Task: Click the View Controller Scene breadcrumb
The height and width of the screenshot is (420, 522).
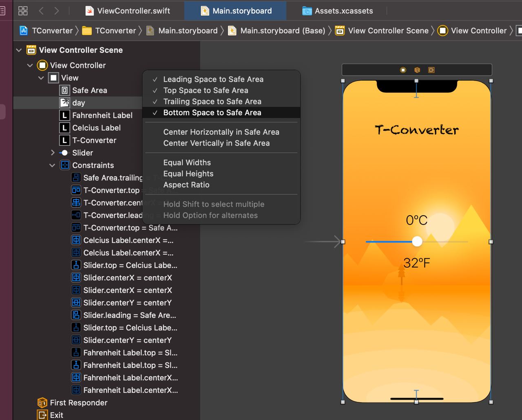Action: pos(382,31)
